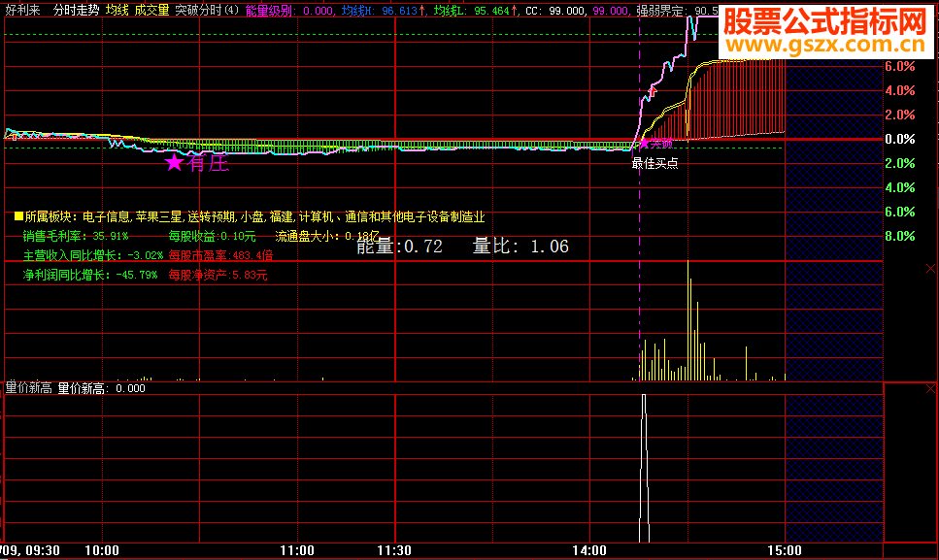The width and height of the screenshot is (939, 560).
Task: Click the 好利来 stock name label
Action: click(22, 10)
